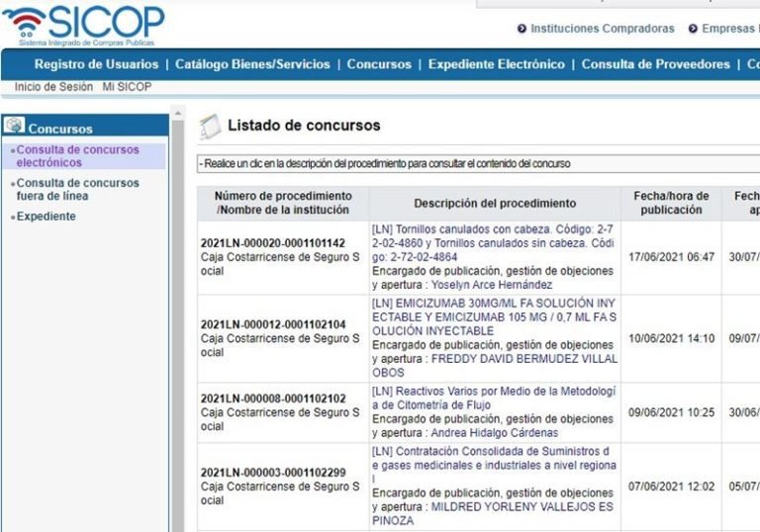Image resolution: width=760 pixels, height=532 pixels.
Task: Go to Instituciones Compradoras
Action: 603,29
